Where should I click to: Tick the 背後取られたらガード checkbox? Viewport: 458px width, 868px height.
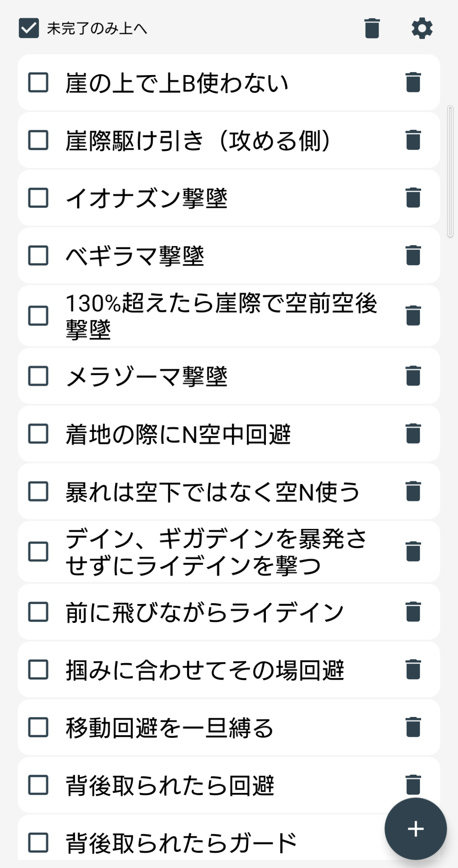38,842
